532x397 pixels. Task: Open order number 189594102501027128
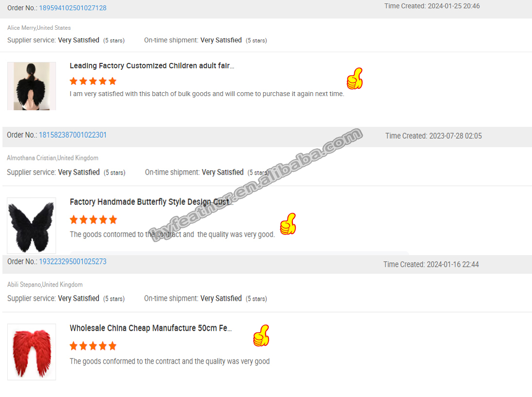click(x=73, y=8)
